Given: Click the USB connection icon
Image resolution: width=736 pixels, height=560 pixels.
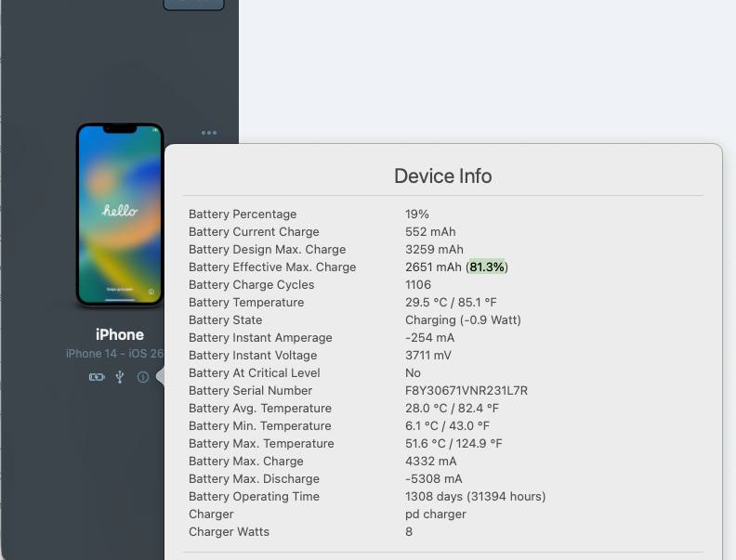Looking at the screenshot, I should pyautogui.click(x=120, y=377).
